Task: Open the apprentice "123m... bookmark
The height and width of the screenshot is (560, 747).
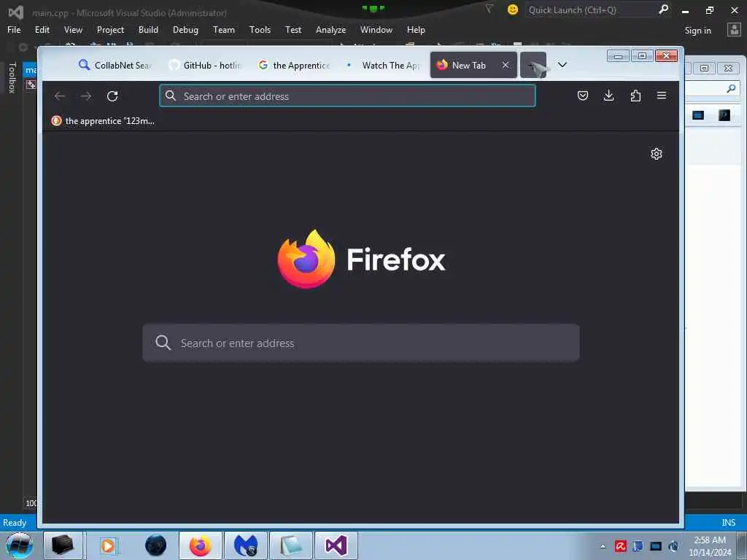Action: pyautogui.click(x=103, y=121)
